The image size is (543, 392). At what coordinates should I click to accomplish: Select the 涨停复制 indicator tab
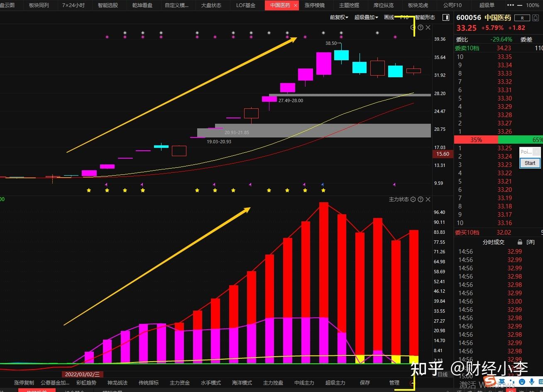[x=24, y=382]
